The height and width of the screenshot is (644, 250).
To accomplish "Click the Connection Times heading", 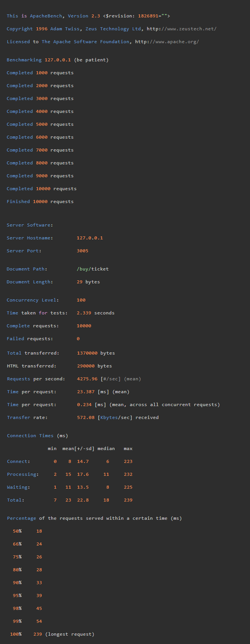I will click(37, 436).
